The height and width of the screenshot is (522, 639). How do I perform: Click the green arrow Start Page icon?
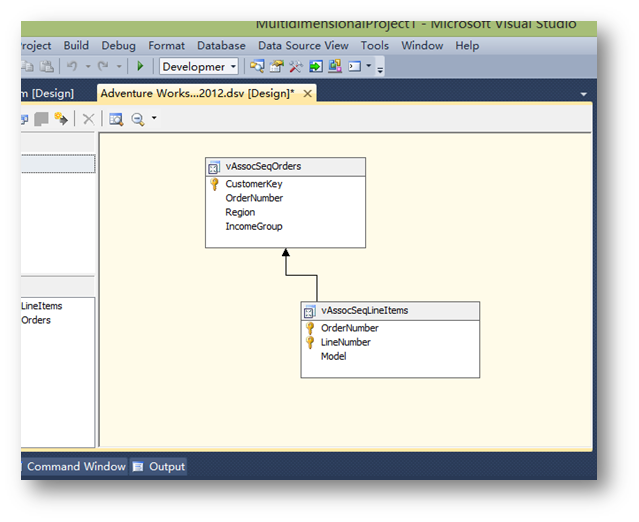click(316, 66)
